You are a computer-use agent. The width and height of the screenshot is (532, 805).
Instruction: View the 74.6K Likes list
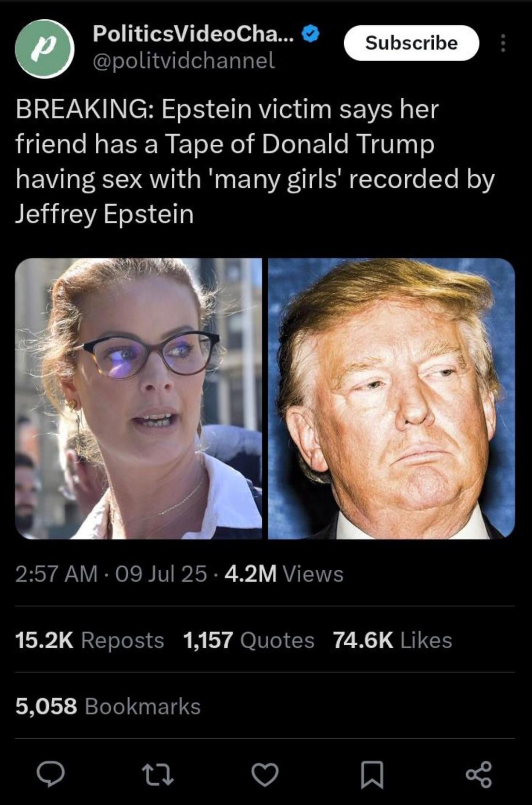393,640
